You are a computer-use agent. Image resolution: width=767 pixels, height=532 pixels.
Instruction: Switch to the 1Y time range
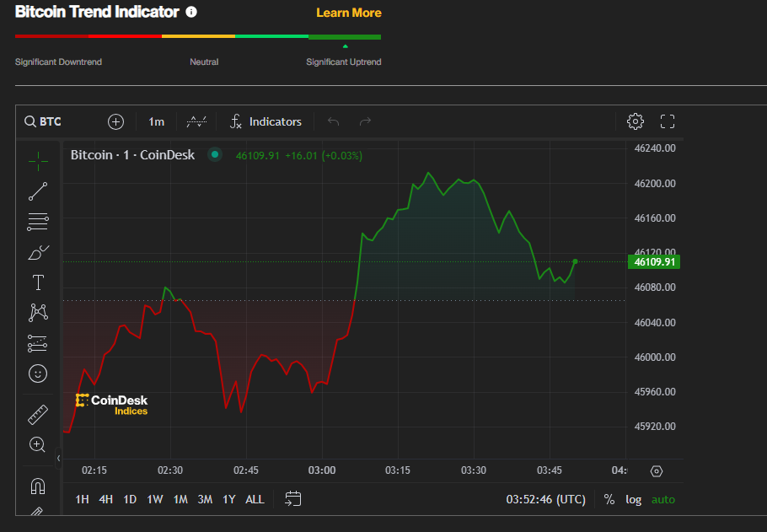[x=228, y=499]
